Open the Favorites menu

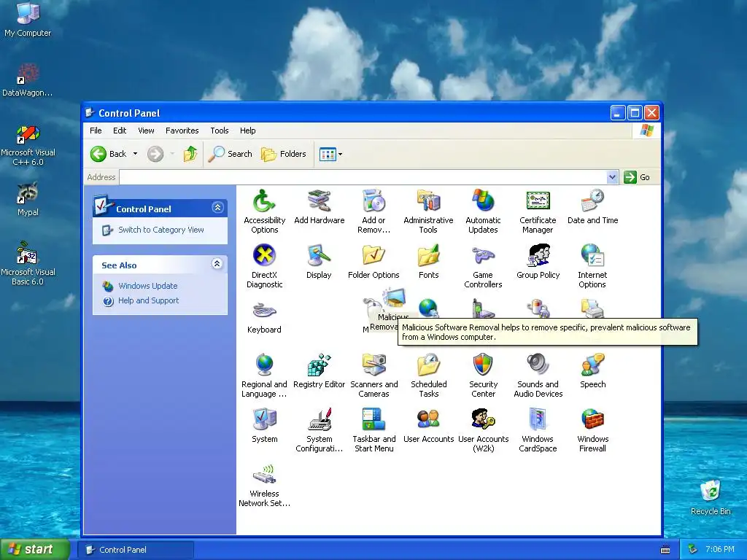182,131
